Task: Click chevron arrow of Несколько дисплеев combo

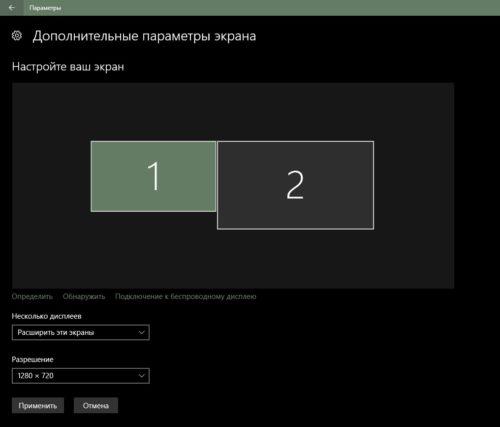Action: click(142, 332)
